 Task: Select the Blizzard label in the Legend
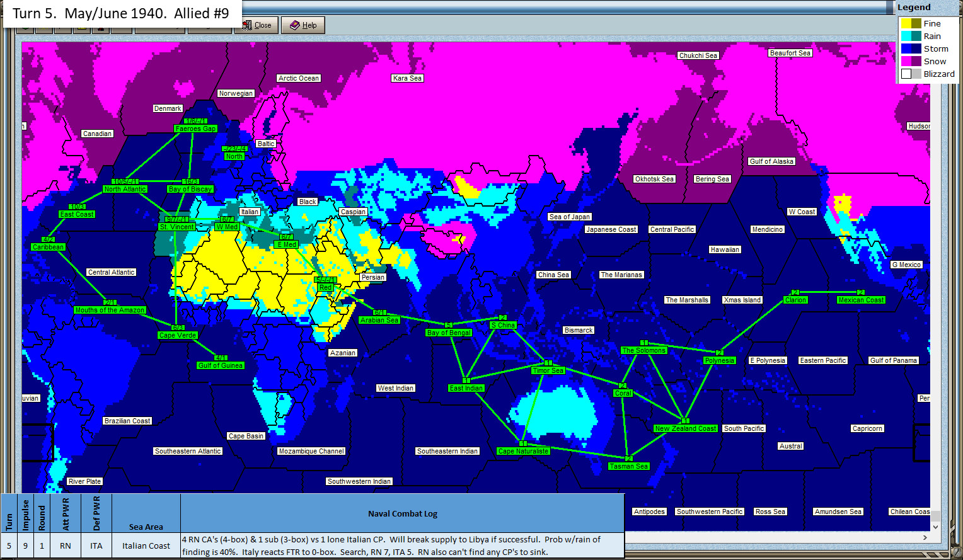tap(939, 74)
